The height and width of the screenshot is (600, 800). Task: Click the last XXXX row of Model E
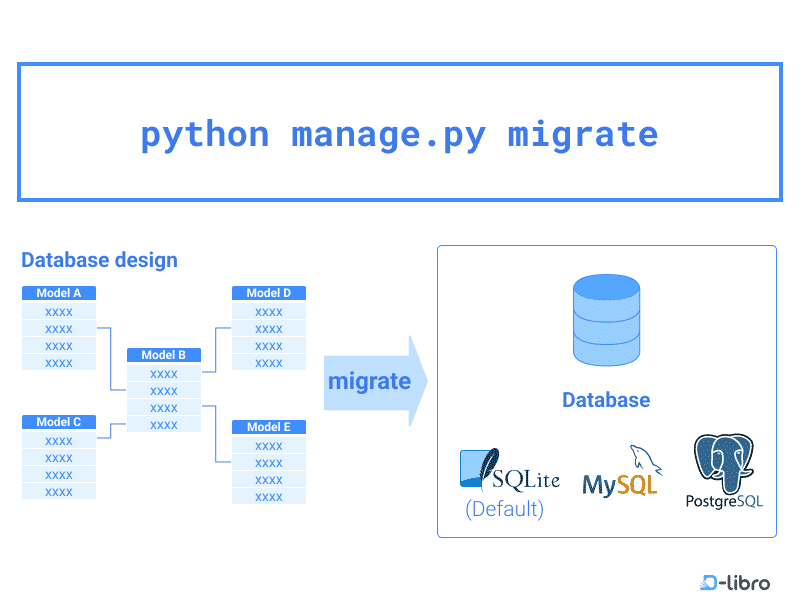click(268, 494)
